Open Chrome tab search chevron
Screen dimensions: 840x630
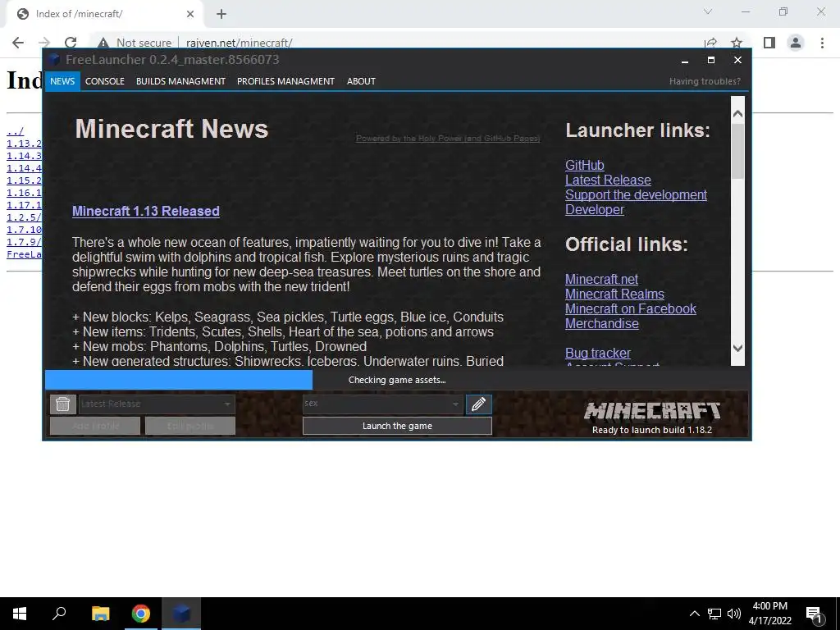click(708, 11)
